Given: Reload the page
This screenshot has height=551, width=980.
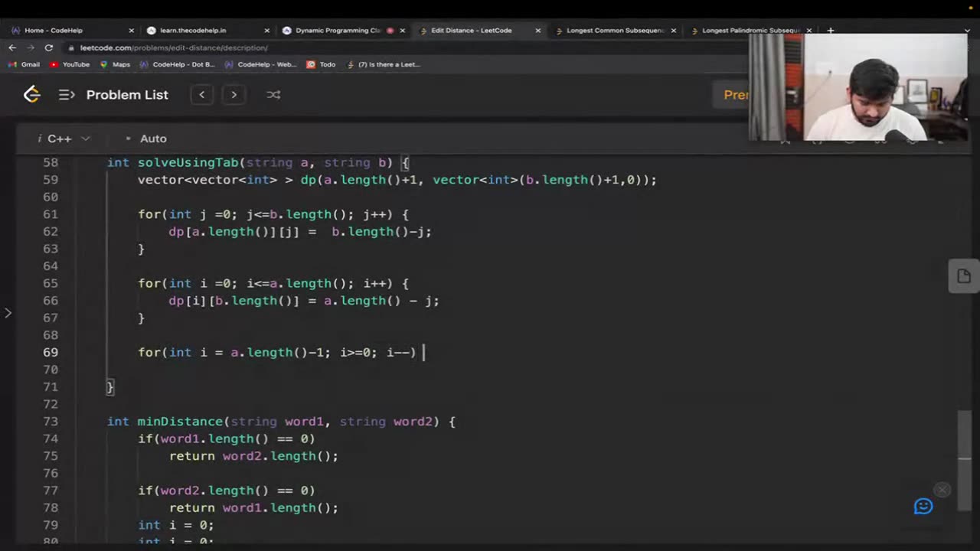Looking at the screenshot, I should click(49, 47).
